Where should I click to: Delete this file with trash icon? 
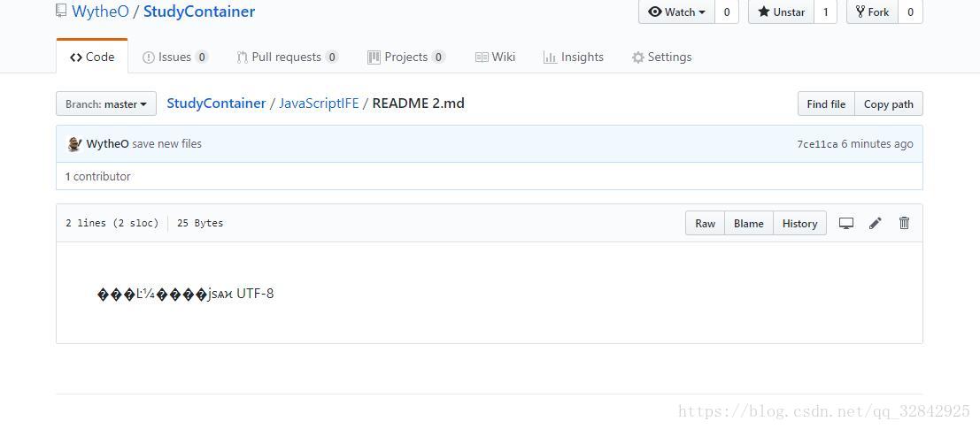coord(904,223)
